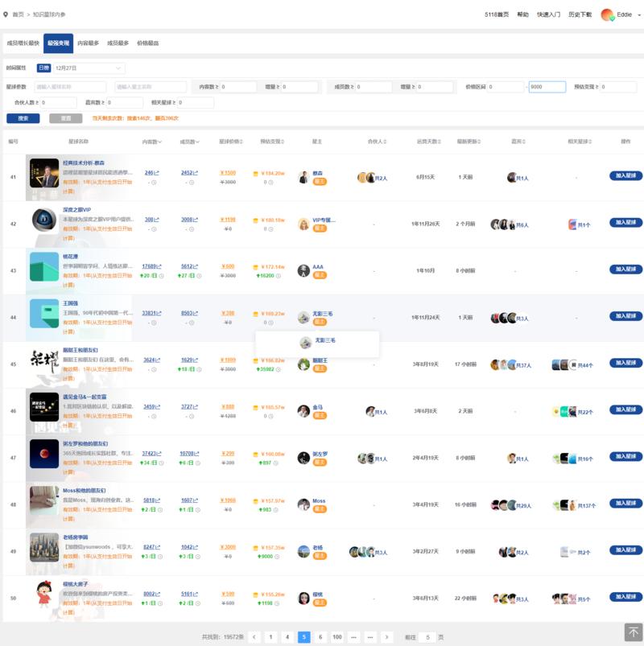
Task: Click the Eddie user avatar icon
Action: (607, 14)
